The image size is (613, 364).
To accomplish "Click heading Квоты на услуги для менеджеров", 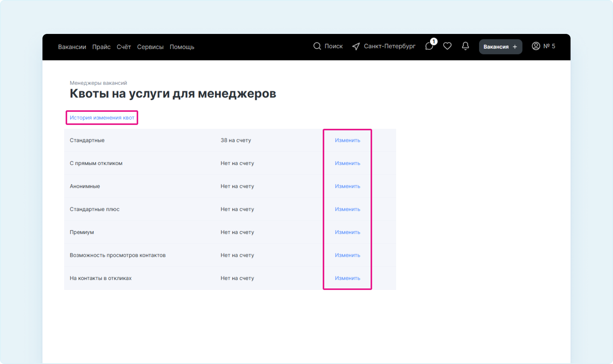I will coord(173,94).
